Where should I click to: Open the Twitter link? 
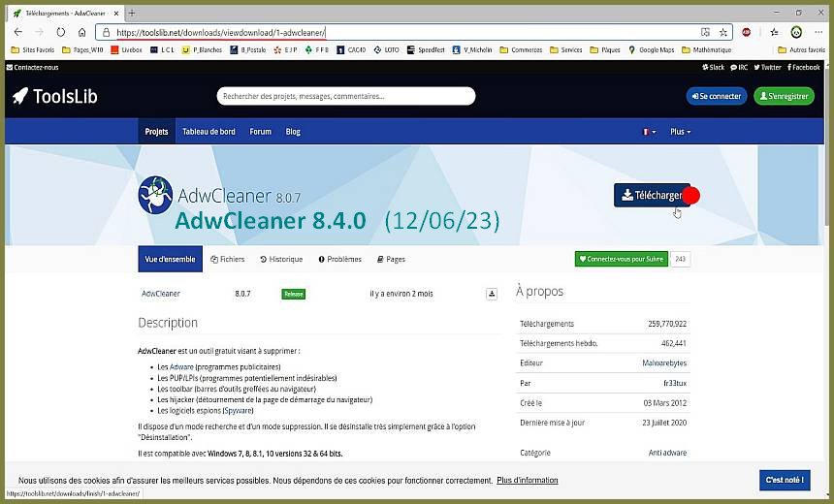click(x=767, y=67)
